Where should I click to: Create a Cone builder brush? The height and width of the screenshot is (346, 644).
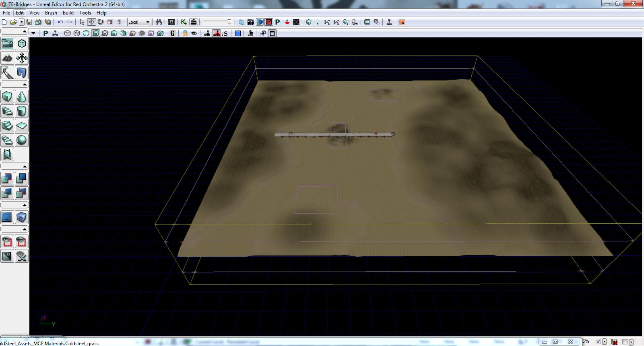click(x=22, y=97)
